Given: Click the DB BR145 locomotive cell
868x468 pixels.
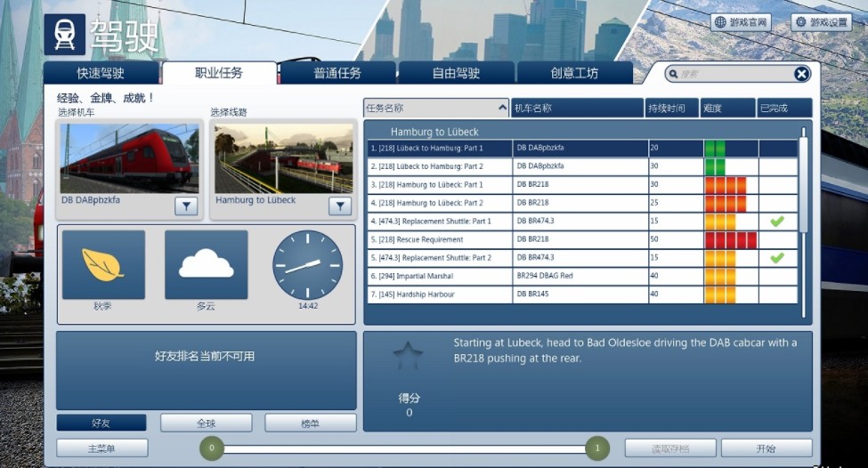Looking at the screenshot, I should click(x=580, y=295).
